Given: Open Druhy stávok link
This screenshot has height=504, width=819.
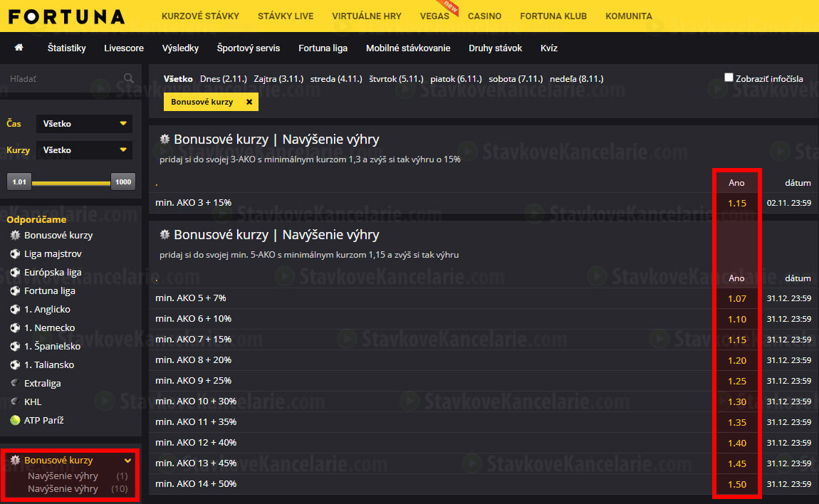Looking at the screenshot, I should point(495,48).
